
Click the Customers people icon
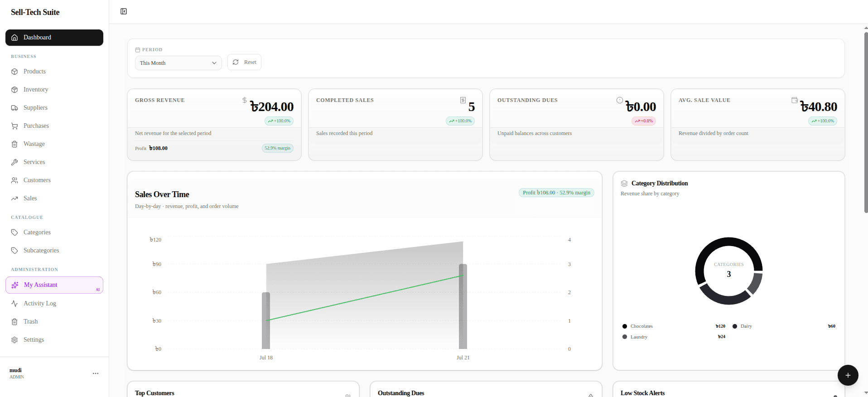pos(14,180)
